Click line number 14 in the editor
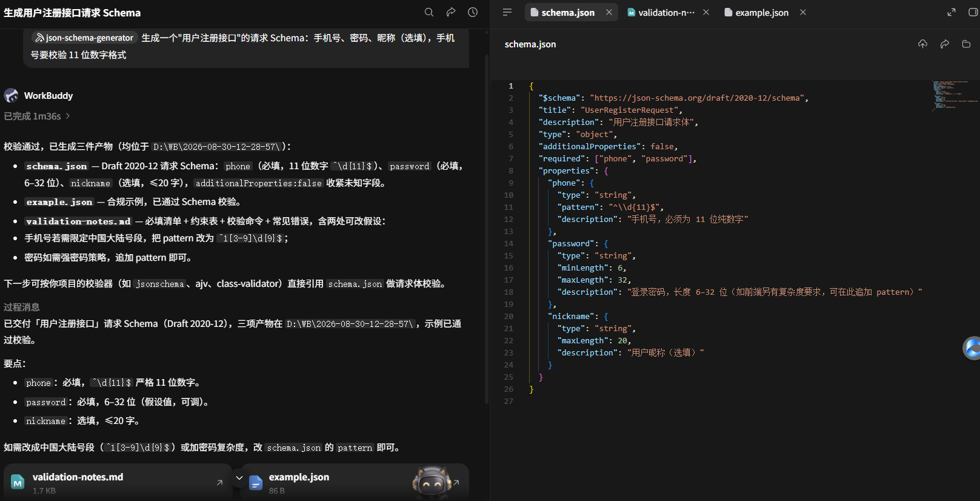The image size is (980, 501). click(508, 243)
